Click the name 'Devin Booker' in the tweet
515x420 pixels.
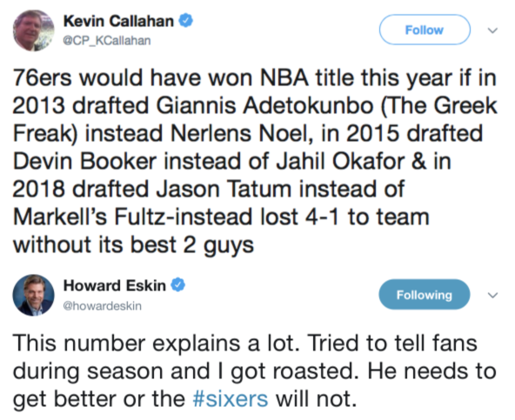[84, 162]
